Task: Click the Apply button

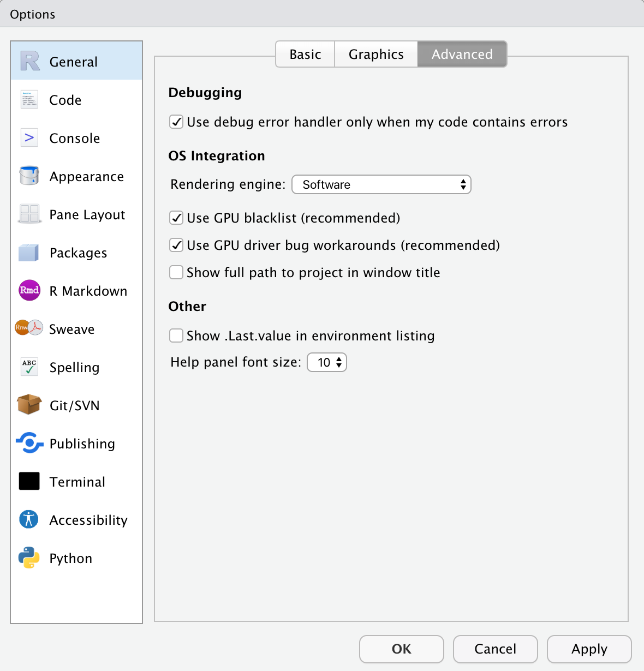Action: coord(589,649)
